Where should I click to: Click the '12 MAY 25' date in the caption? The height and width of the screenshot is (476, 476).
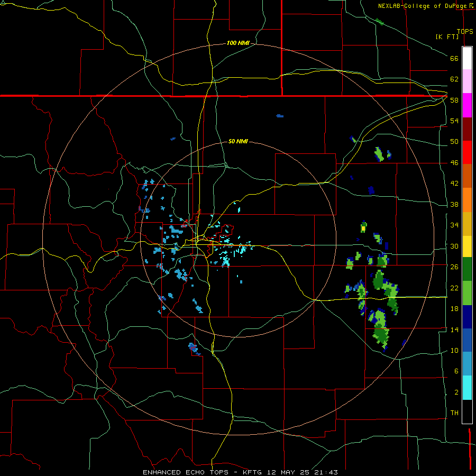tap(288, 472)
